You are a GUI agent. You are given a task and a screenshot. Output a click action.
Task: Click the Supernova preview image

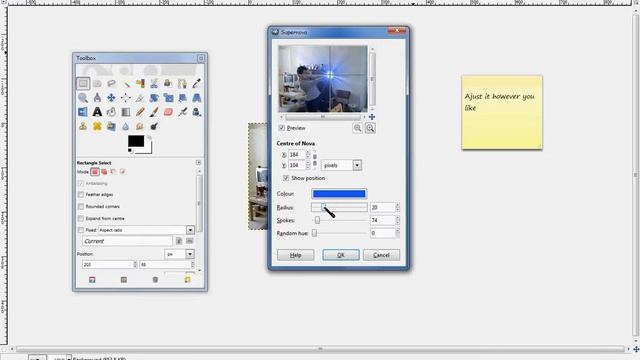(323, 79)
